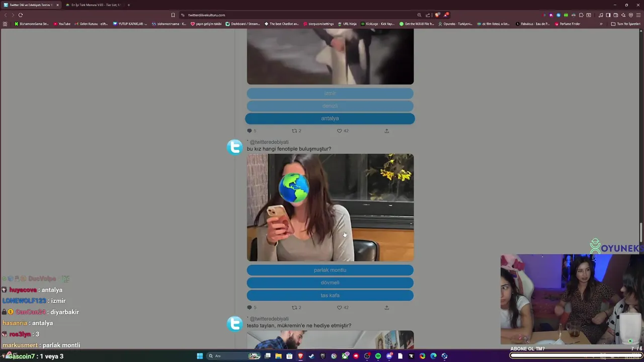Select answer 'tas kafa'
The height and width of the screenshot is (362, 644).
330,295
